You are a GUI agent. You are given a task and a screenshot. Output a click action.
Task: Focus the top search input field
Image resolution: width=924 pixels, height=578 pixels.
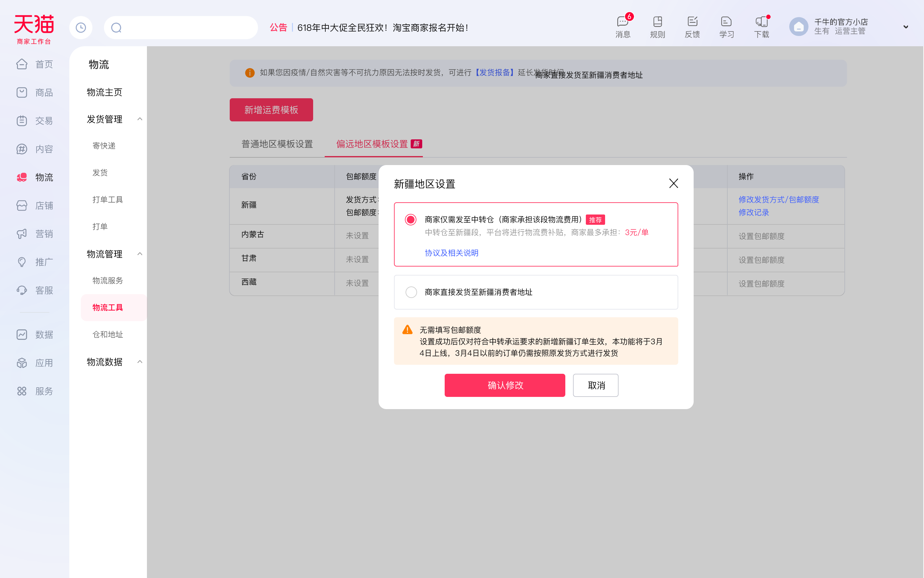coord(181,28)
